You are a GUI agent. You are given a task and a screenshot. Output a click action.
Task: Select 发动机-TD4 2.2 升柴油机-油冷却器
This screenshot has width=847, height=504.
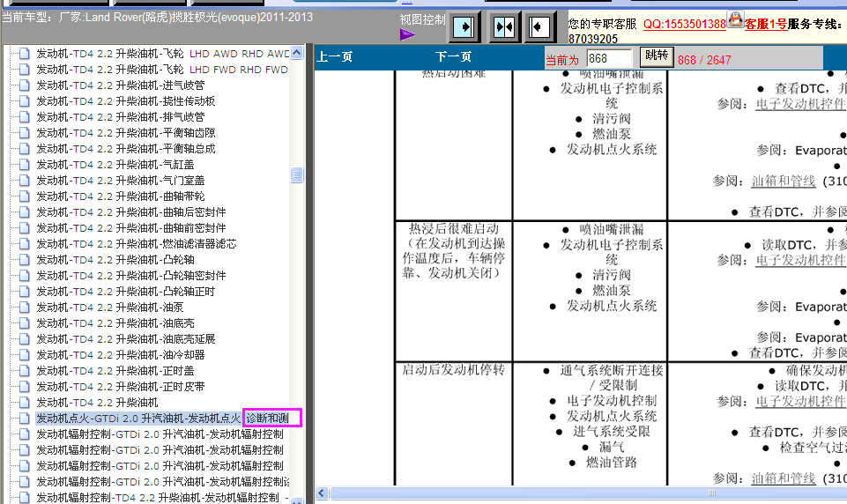[x=121, y=355]
